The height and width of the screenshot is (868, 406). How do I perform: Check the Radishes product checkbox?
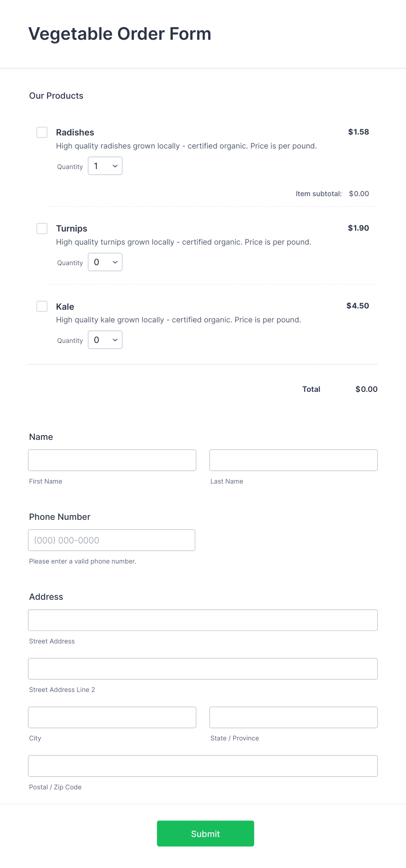[42, 132]
